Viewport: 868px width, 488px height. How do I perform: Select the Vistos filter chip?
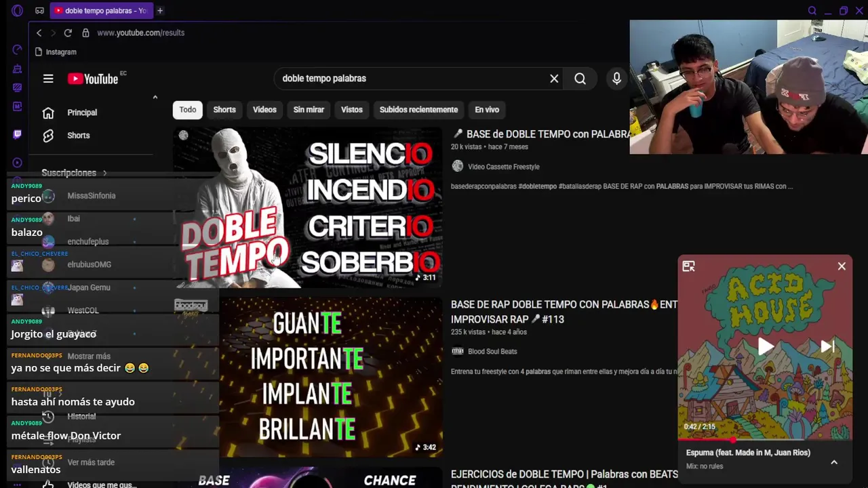[x=352, y=110]
